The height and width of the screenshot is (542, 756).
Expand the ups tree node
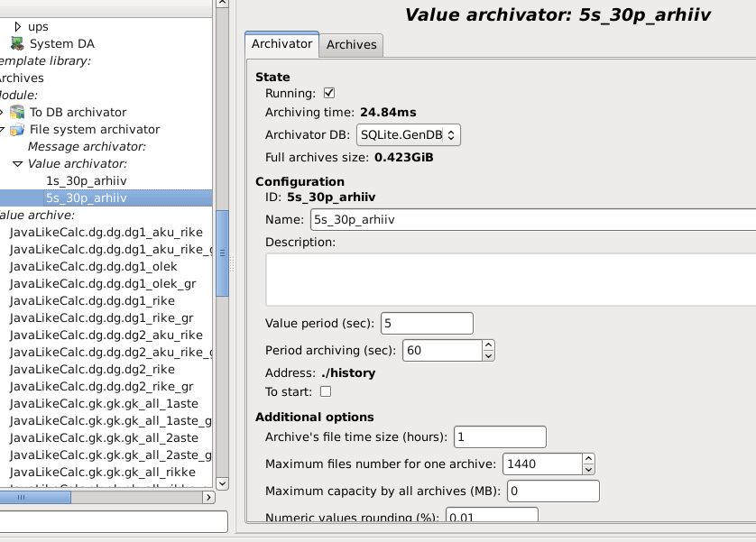coord(18,26)
